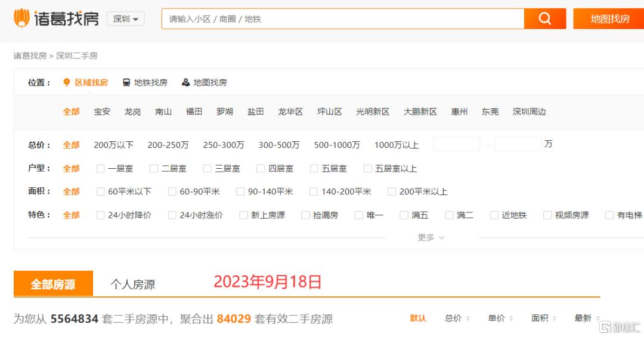Click the 诸葛找房 logo
The height and width of the screenshot is (337, 644).
(x=56, y=18)
